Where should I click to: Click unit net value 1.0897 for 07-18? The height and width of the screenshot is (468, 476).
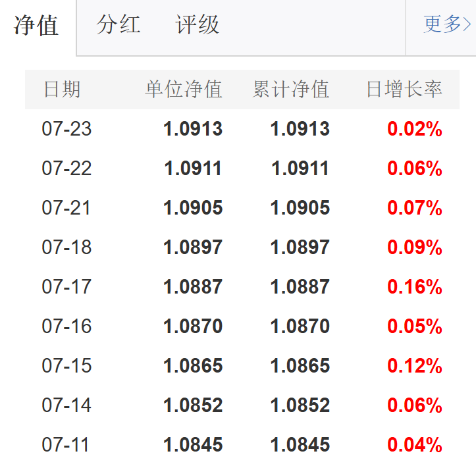click(193, 247)
